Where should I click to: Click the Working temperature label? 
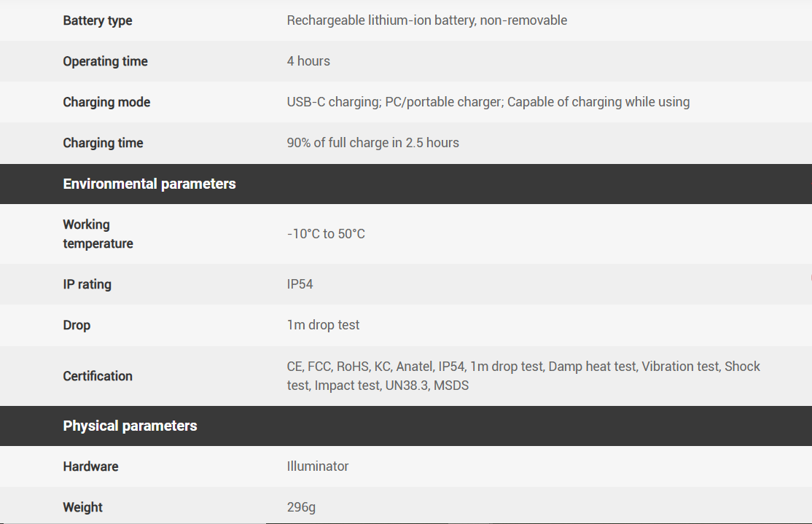[x=98, y=234]
